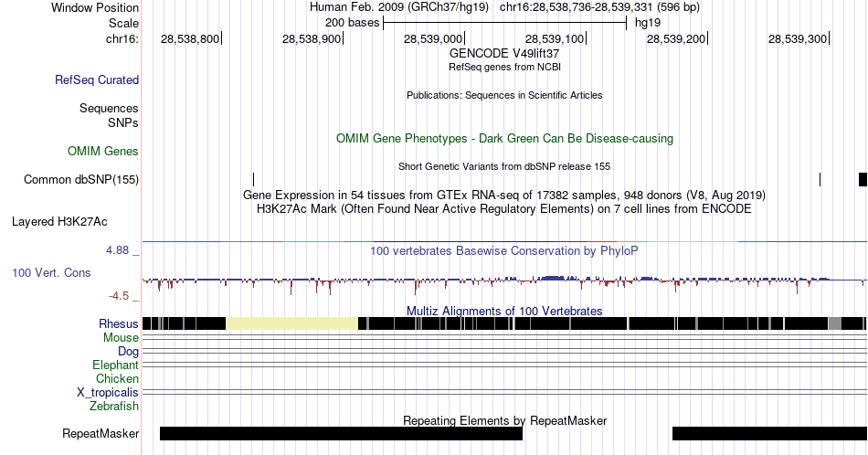Viewport: 868px width, 455px height.
Task: Click the right RepeatMasker black block
Action: pyautogui.click(x=769, y=433)
